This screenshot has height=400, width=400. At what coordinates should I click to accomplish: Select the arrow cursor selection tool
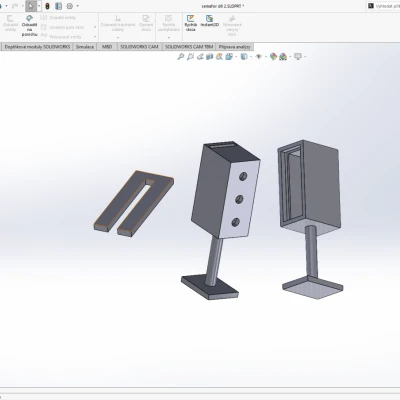tap(31, 6)
